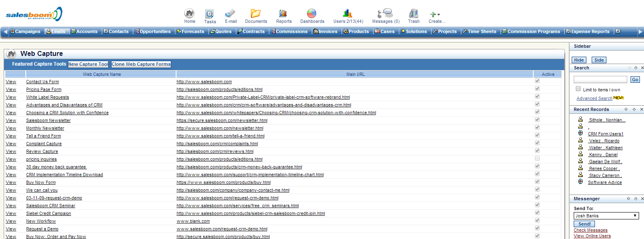Toggle Active checkbox for Contact Us Form
This screenshot has width=644, height=239.
(537, 81)
